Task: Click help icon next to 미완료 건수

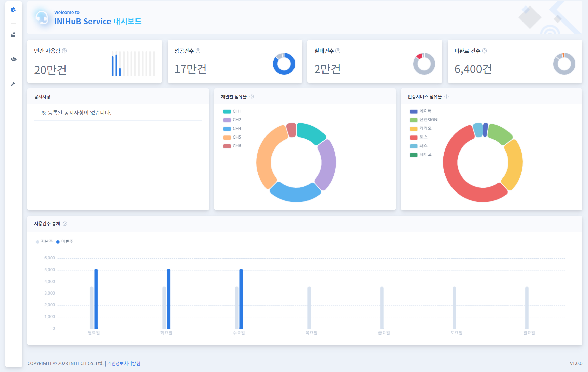Action: tap(484, 51)
